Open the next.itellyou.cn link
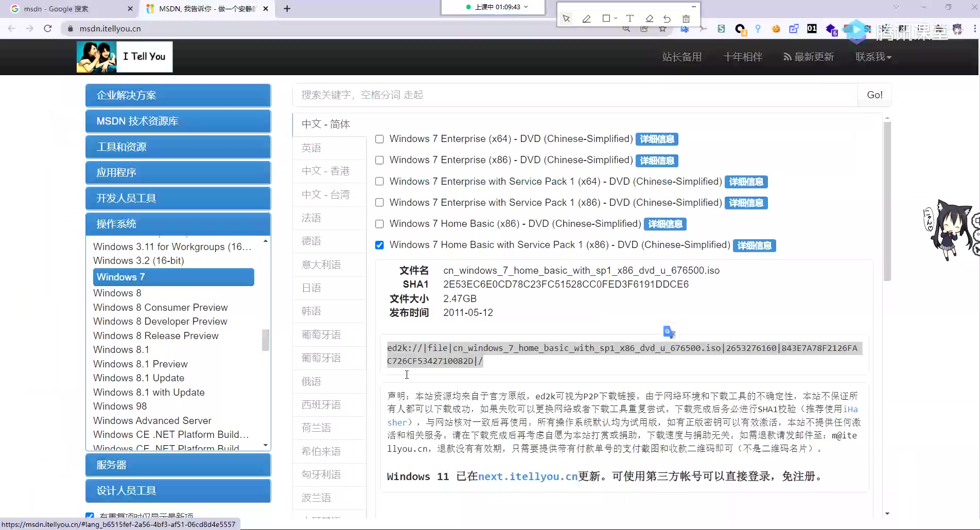Screen dimensions: 980x530 528,476
